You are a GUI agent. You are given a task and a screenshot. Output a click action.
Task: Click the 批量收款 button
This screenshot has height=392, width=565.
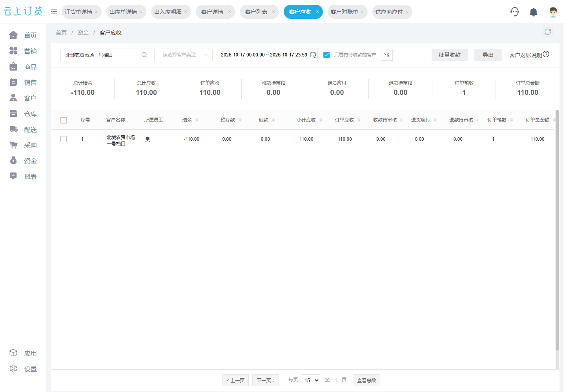click(450, 55)
